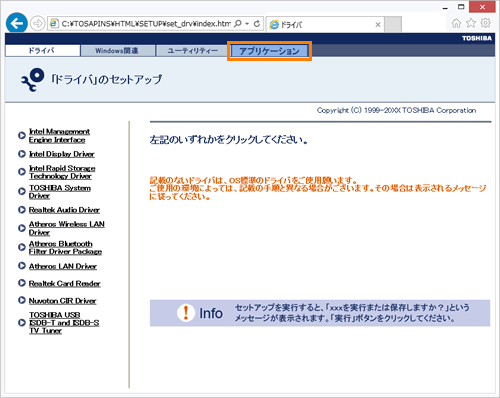
Task: Open TOSHIBA System Driver link
Action: 60,192
